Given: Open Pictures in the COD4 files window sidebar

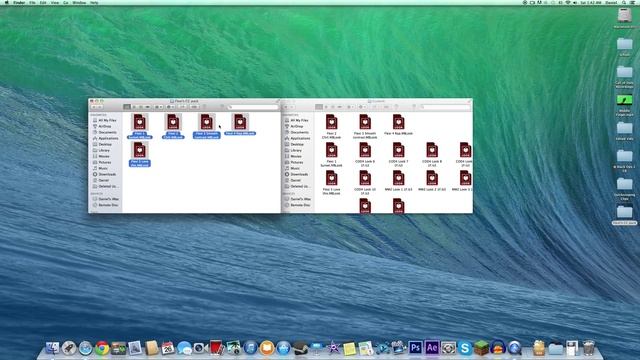Looking at the screenshot, I should pos(294,162).
